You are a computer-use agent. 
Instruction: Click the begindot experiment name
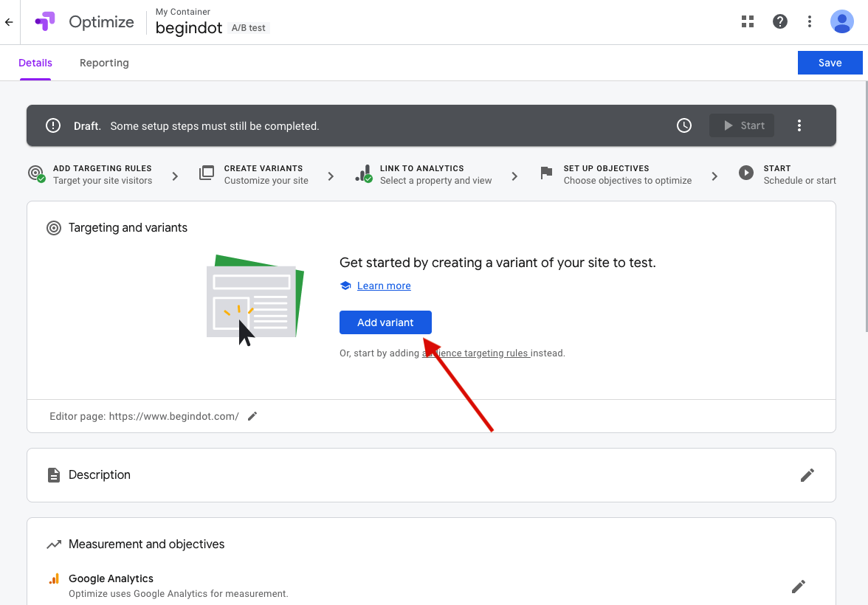click(x=189, y=28)
